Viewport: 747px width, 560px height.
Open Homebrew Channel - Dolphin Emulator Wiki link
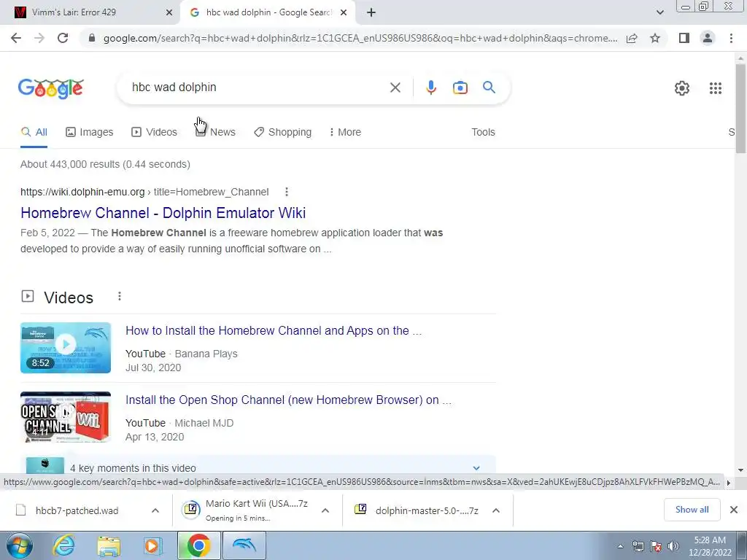click(x=163, y=213)
